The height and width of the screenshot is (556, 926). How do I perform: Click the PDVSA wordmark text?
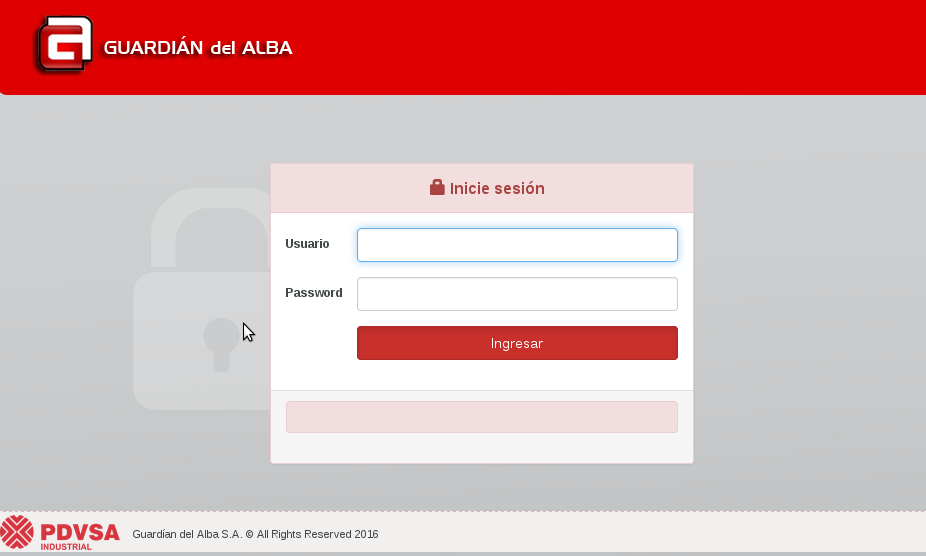click(x=80, y=533)
